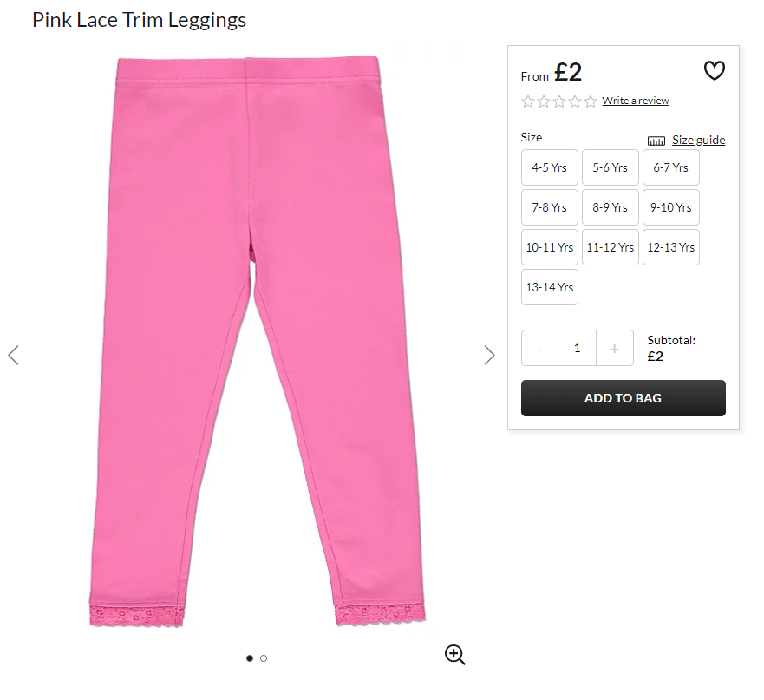
Task: Open the size guide ruler icon
Action: [x=656, y=141]
